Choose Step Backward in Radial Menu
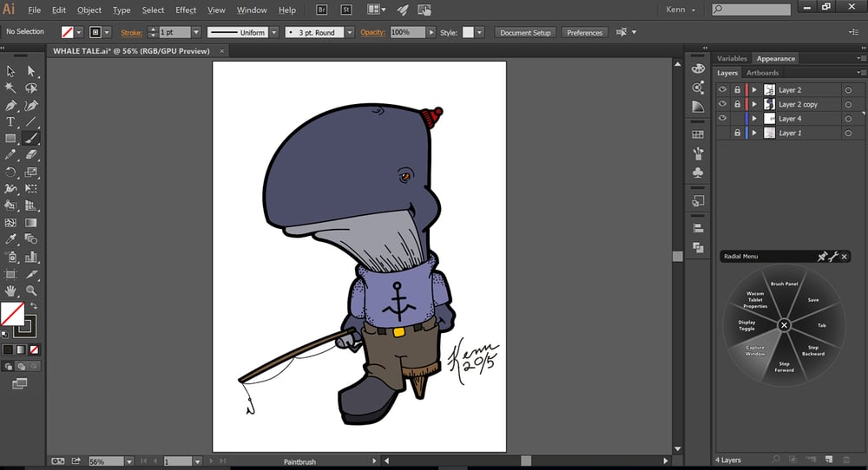Image resolution: width=868 pixels, height=470 pixels. (x=813, y=350)
